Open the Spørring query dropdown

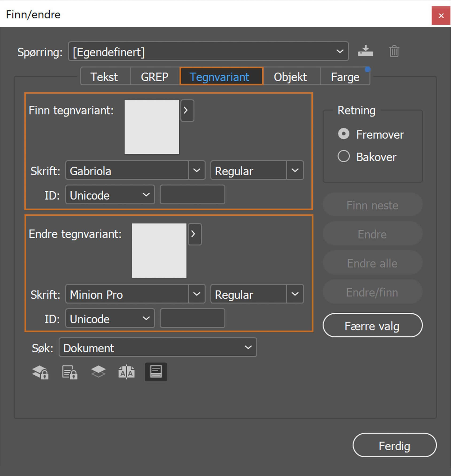pyautogui.click(x=208, y=51)
